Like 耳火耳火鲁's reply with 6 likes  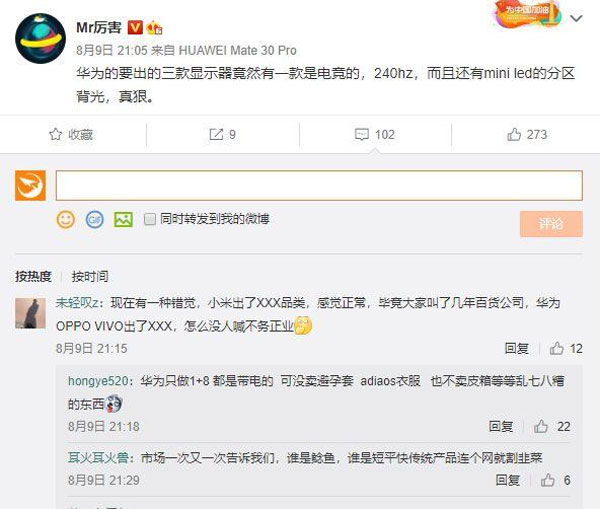(x=555, y=480)
